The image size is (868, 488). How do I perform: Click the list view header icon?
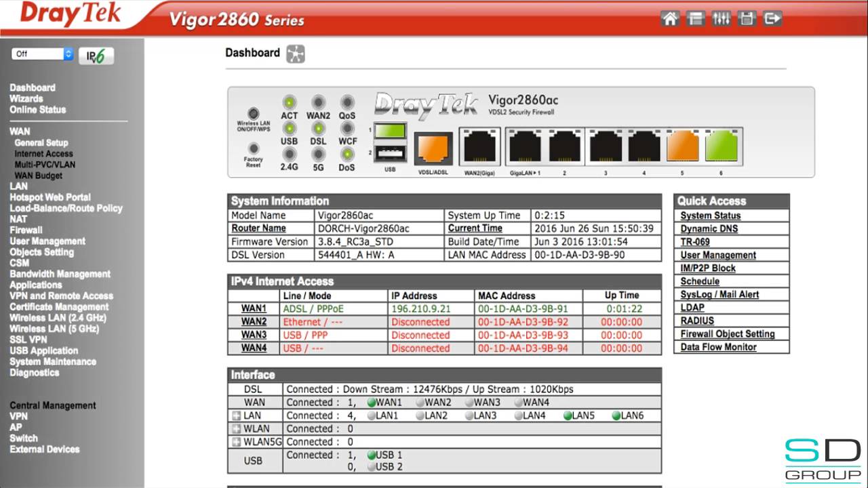point(696,19)
